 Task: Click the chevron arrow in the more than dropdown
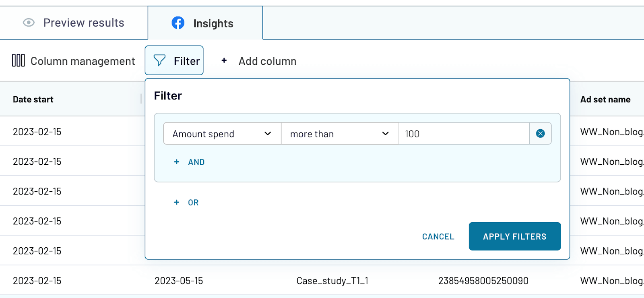point(385,134)
